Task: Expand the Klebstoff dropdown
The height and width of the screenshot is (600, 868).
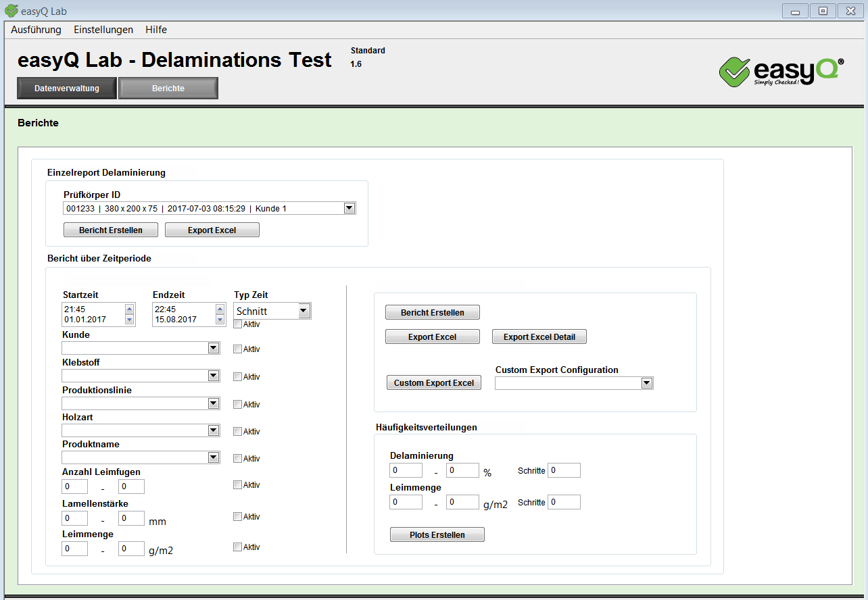Action: coord(214,376)
